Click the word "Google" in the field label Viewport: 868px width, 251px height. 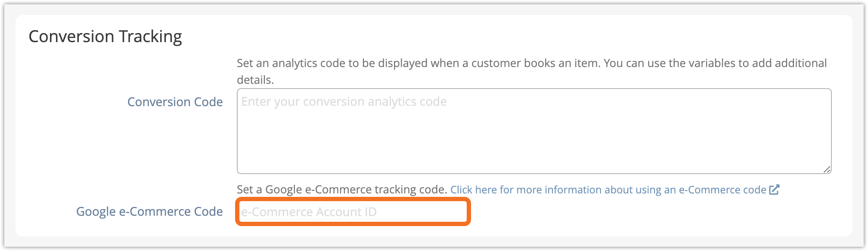coord(95,211)
